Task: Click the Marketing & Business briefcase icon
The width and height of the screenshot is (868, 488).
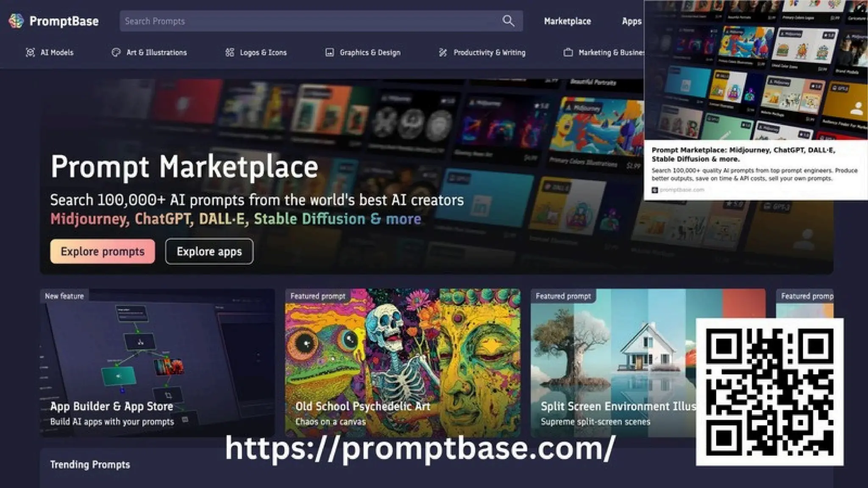Action: click(568, 53)
